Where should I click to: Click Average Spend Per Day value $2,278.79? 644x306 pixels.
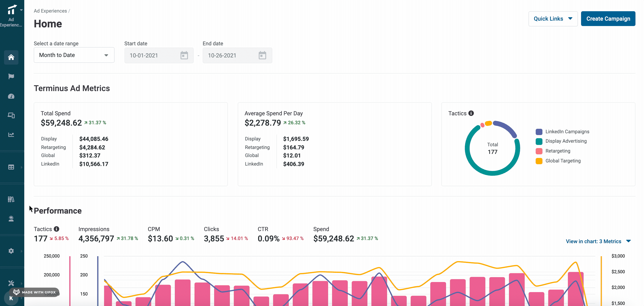(262, 123)
